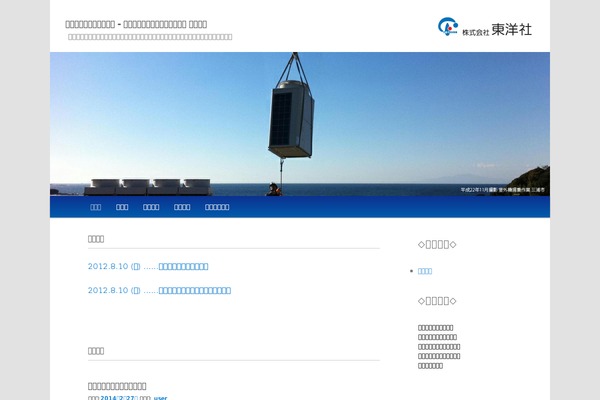Viewport: 600px width, 400px height.
Task: Select the second blue navigation bar item
Action: point(122,207)
